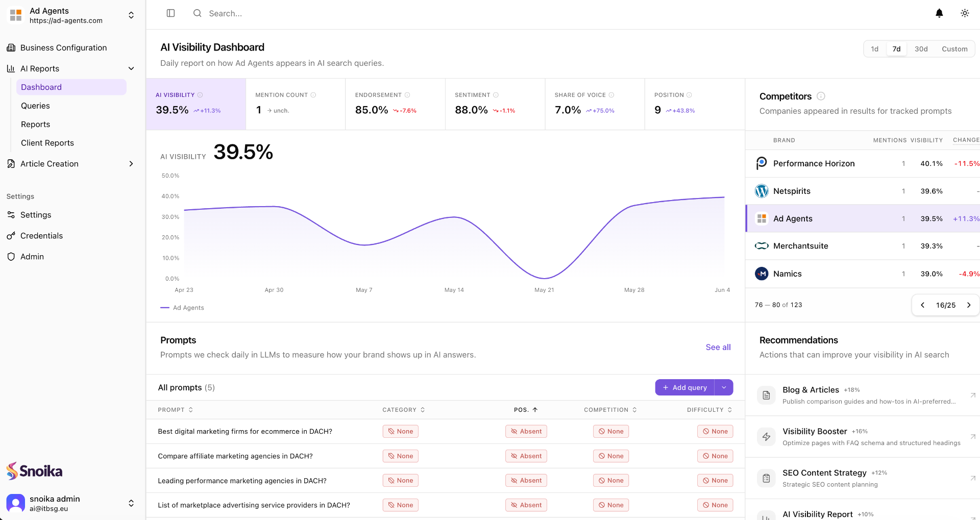Screen dimensions: 980x520
Task: Toggle the sidebar panel icon
Action: click(170, 13)
